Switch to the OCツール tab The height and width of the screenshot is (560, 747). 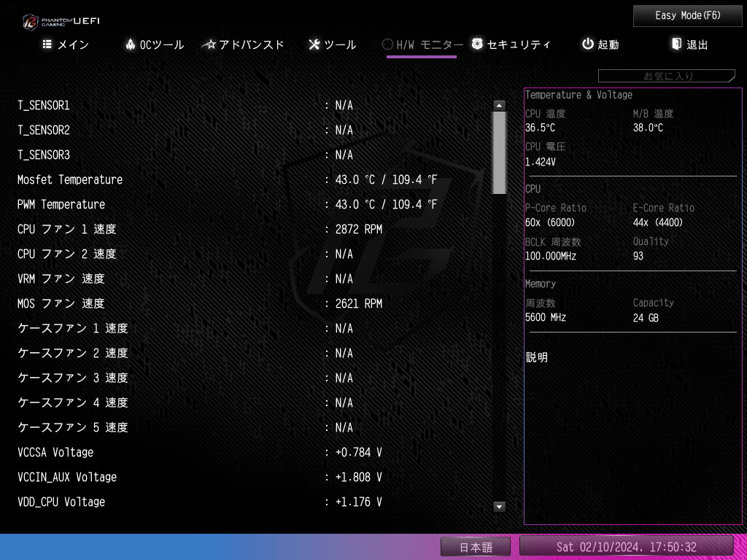[155, 44]
